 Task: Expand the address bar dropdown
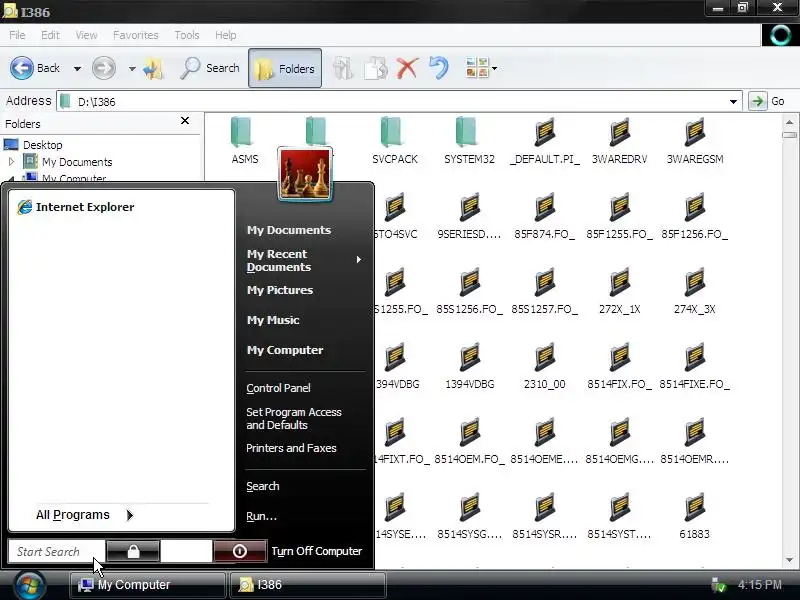(733, 102)
